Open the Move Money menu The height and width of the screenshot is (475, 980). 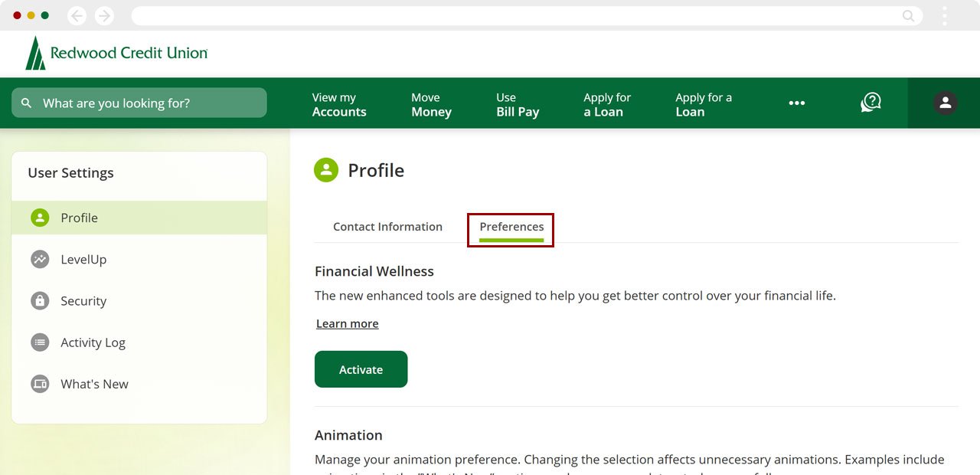click(x=430, y=103)
